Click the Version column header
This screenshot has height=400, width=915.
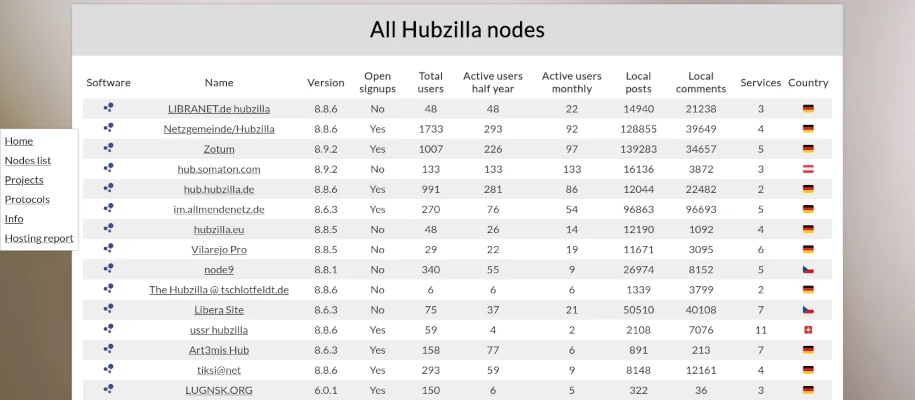click(x=326, y=82)
